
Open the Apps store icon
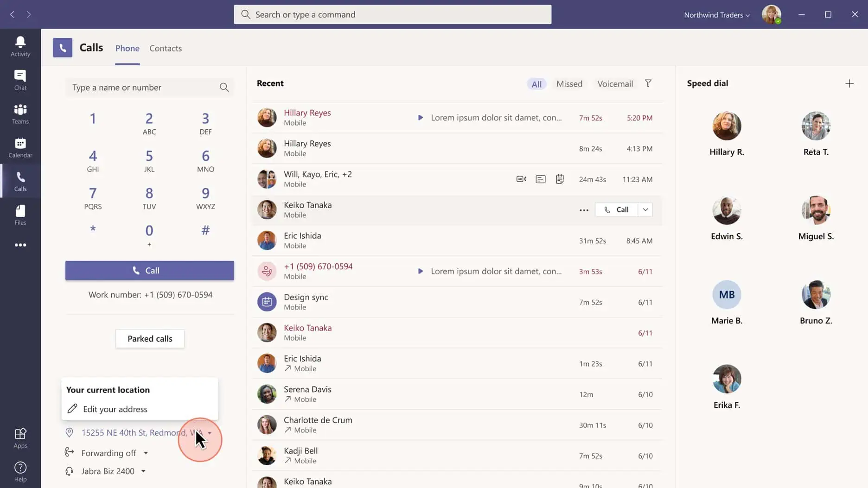tap(20, 438)
